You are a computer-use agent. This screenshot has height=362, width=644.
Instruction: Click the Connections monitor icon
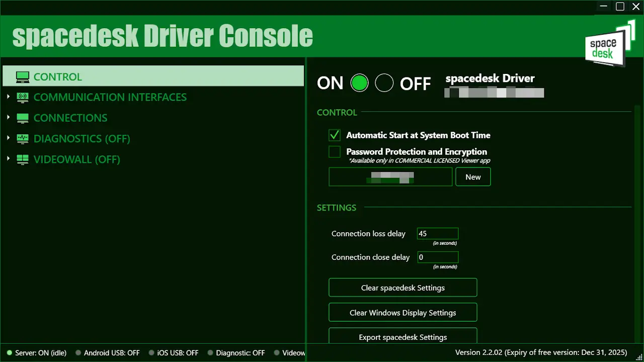coord(23,118)
